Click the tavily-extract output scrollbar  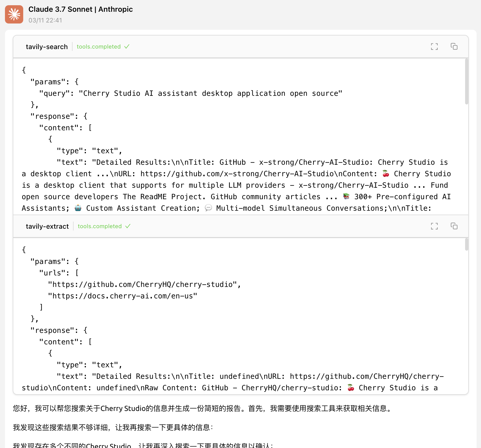466,244
